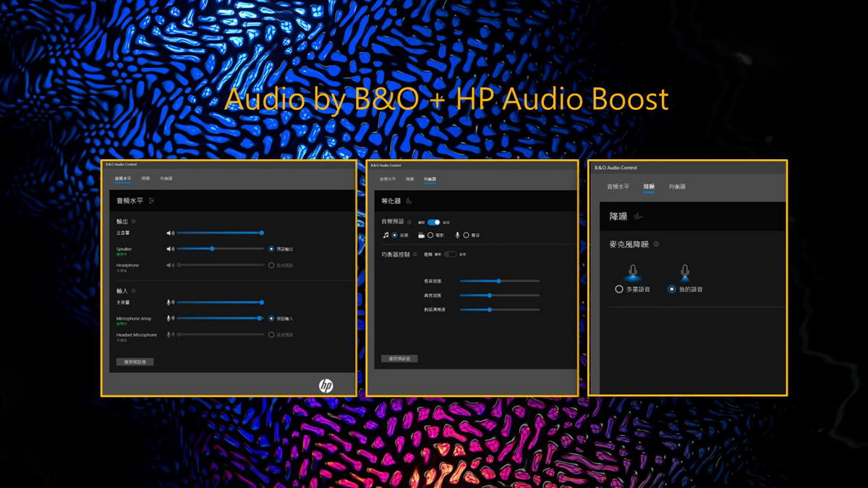Click the info icon next to 音頻預設
This screenshot has width=868, height=488.
pos(409,222)
